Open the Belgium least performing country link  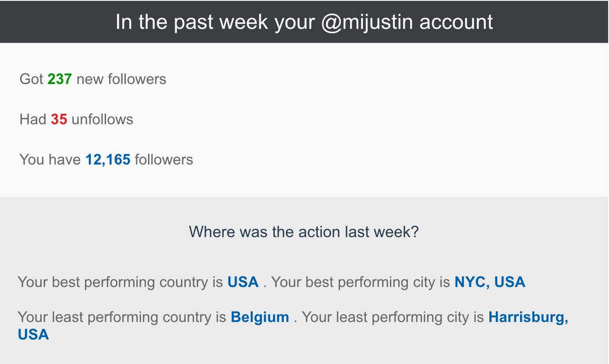[x=260, y=317]
